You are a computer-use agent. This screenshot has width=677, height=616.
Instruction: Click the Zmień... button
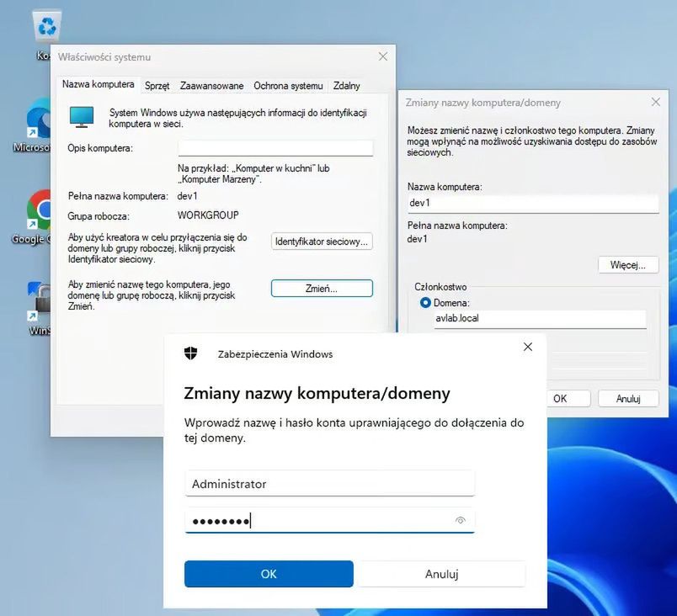322,288
